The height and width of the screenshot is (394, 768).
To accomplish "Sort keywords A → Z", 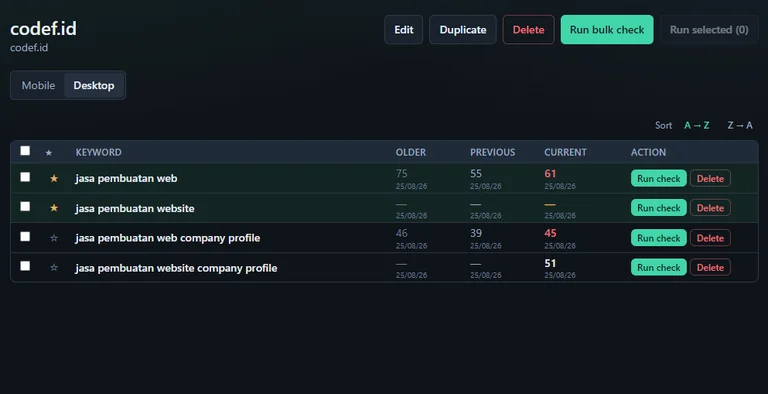I will 696,125.
